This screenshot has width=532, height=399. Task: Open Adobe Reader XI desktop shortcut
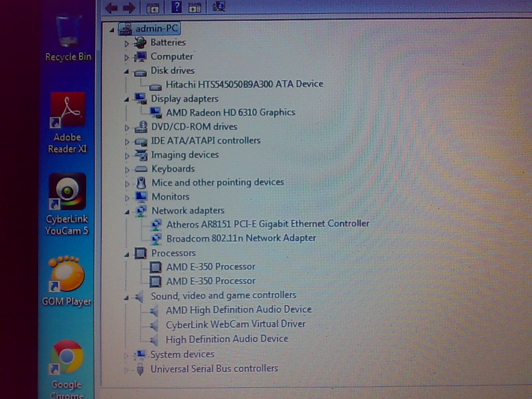(67, 123)
